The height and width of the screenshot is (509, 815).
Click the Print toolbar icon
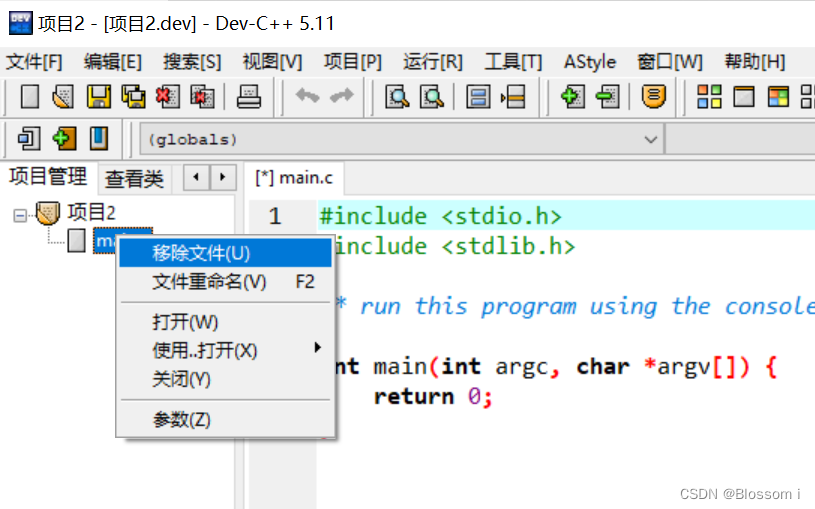[x=248, y=97]
